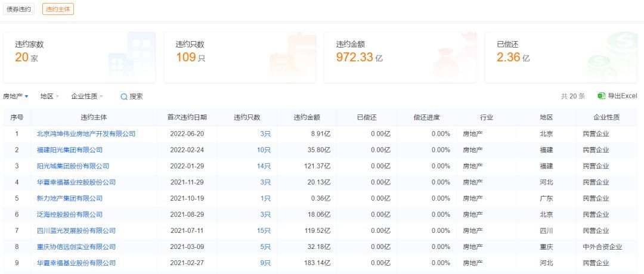The image size is (644, 274).
Task: Click the 违约主体 column header
Action: tap(94, 117)
